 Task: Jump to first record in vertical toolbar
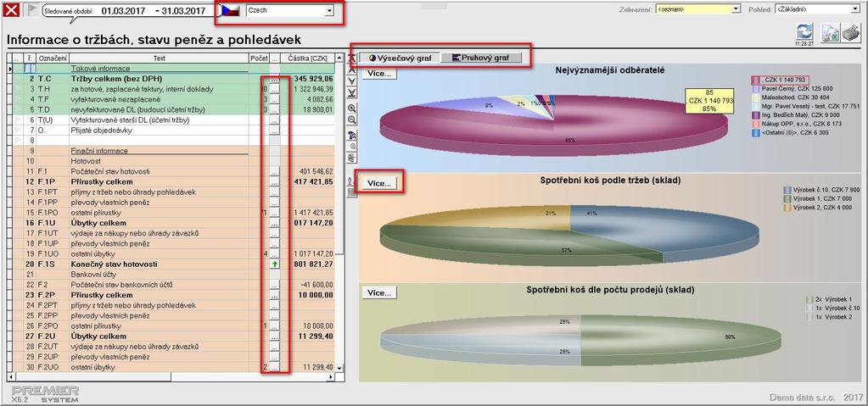(351, 58)
